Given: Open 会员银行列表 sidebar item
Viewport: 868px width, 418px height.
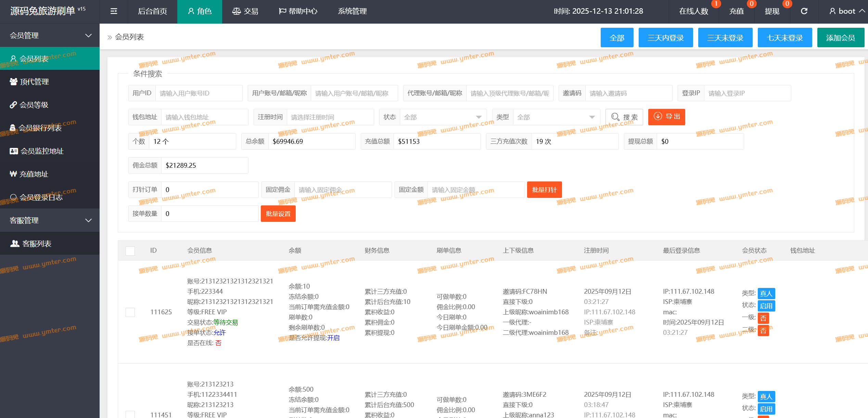Looking at the screenshot, I should 40,128.
